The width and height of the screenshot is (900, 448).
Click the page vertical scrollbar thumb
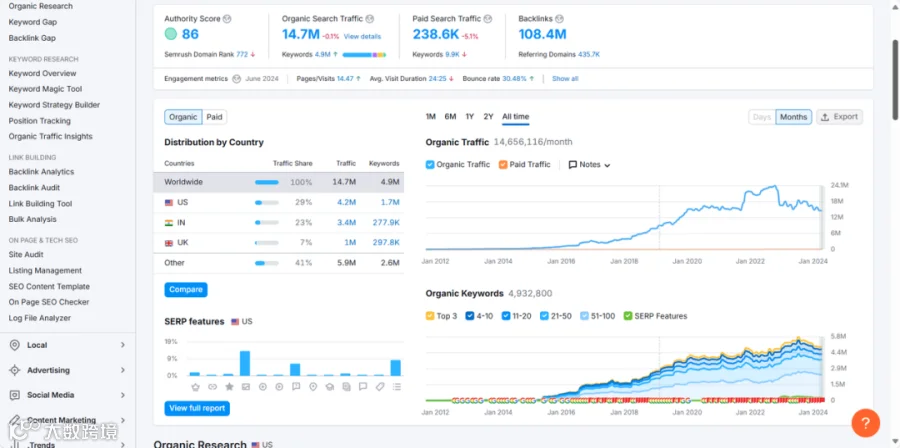tap(895, 80)
